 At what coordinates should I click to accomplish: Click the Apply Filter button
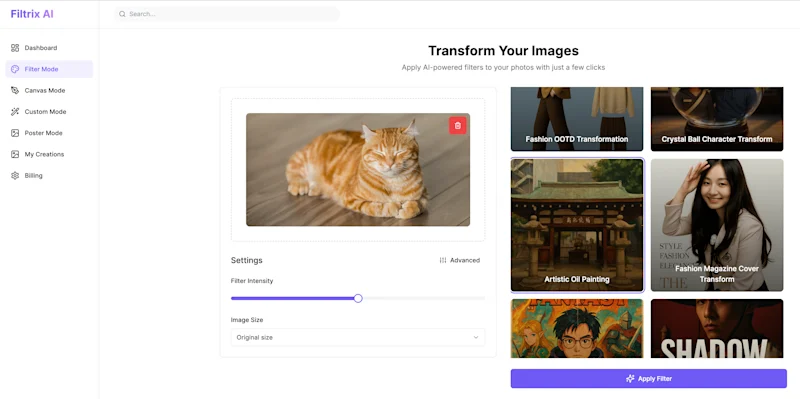click(x=648, y=379)
